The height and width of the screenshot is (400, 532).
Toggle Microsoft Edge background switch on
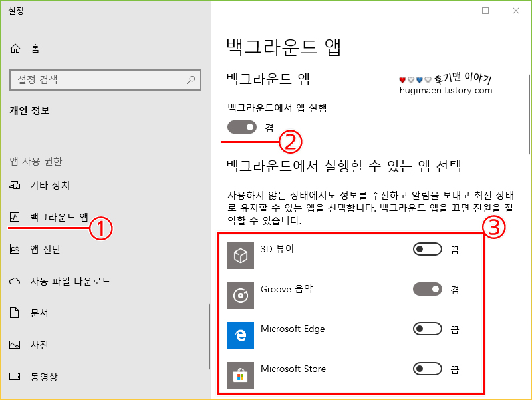(428, 329)
